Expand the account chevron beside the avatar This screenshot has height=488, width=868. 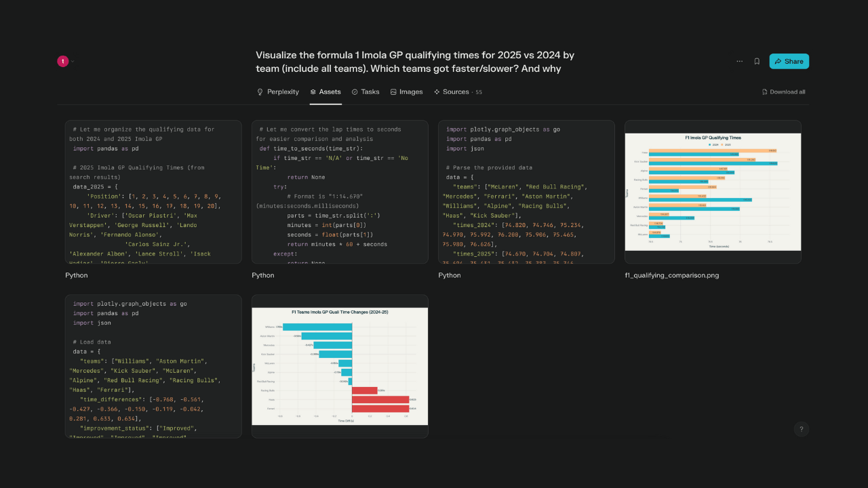click(x=73, y=62)
